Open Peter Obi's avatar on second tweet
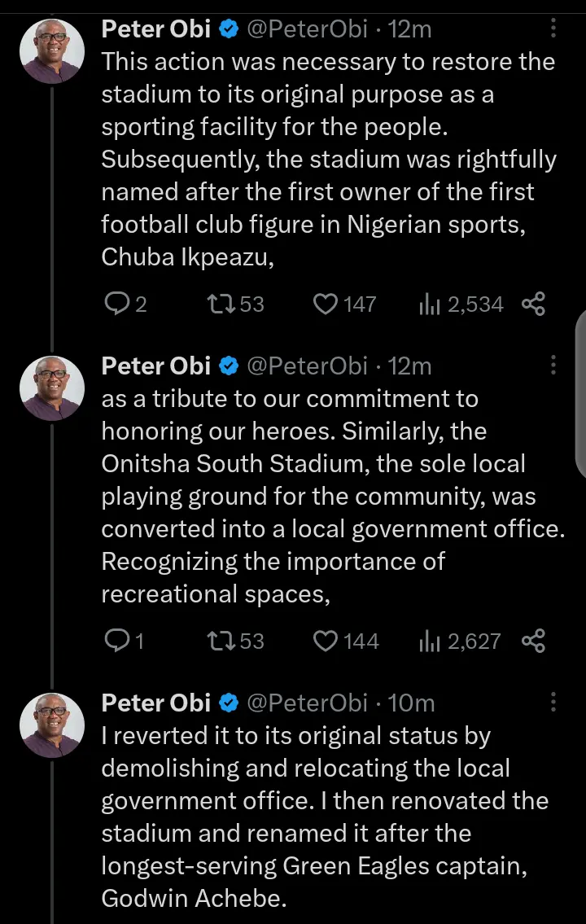 (52, 388)
